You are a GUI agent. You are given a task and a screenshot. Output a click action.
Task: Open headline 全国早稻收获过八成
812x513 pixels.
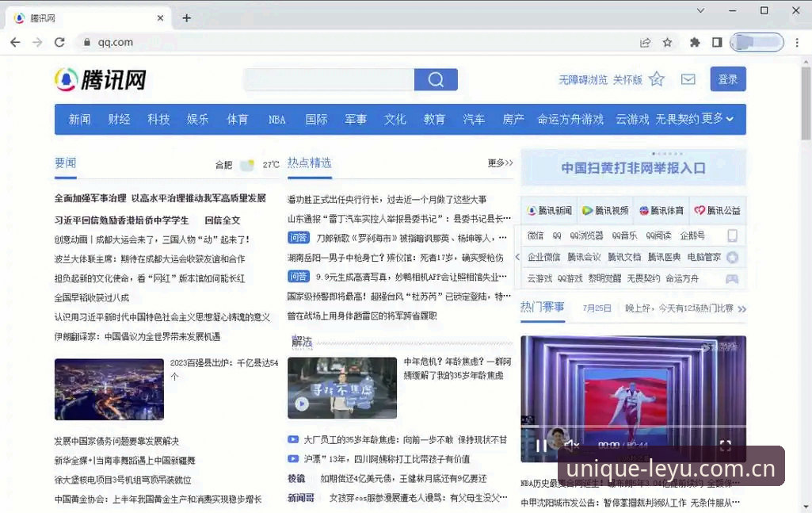point(92,297)
